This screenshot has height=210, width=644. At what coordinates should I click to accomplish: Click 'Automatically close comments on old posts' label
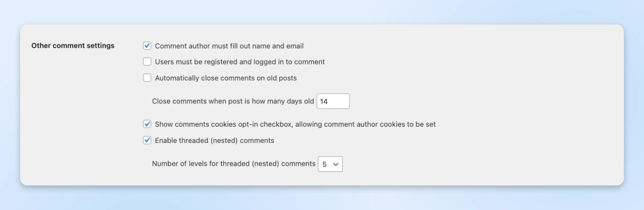(x=225, y=78)
